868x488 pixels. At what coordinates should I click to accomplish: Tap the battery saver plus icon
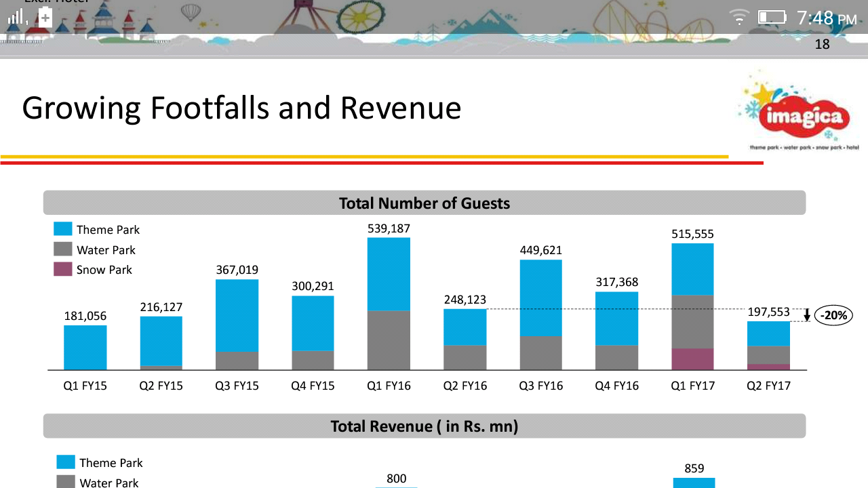[45, 18]
